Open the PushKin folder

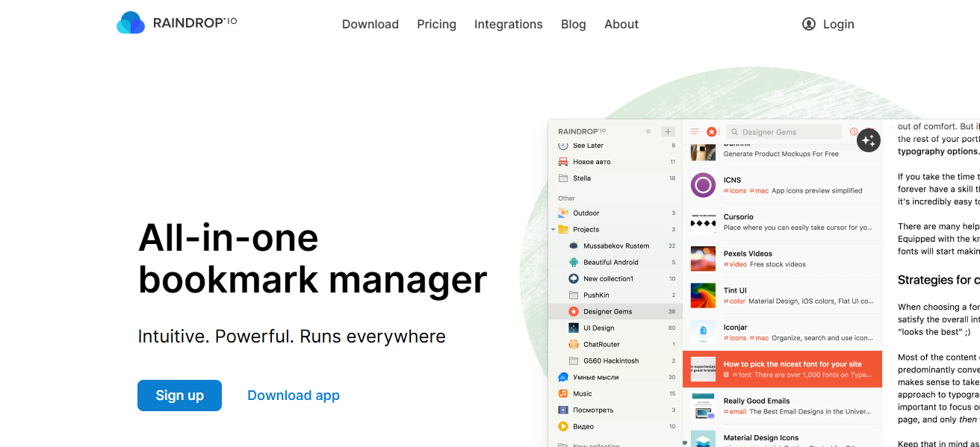(x=616, y=295)
